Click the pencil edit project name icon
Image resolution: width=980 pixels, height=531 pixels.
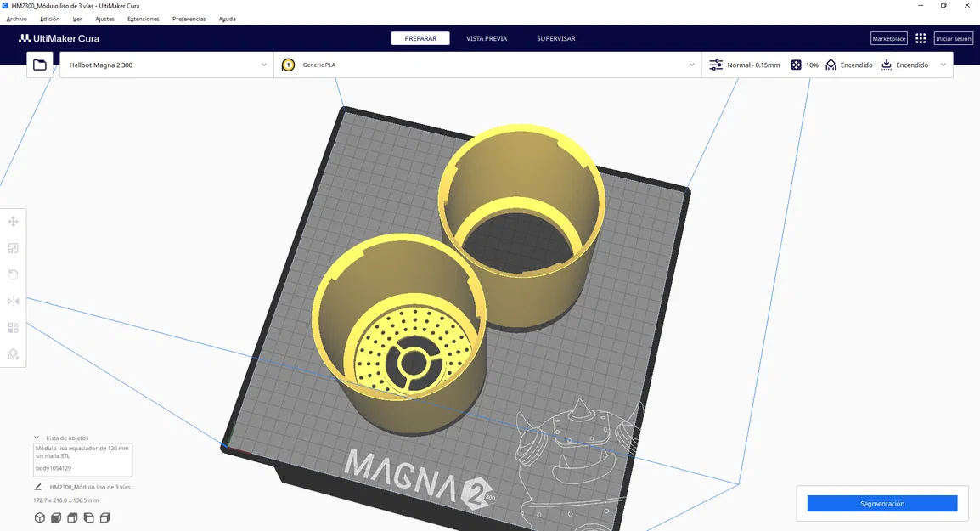[38, 487]
